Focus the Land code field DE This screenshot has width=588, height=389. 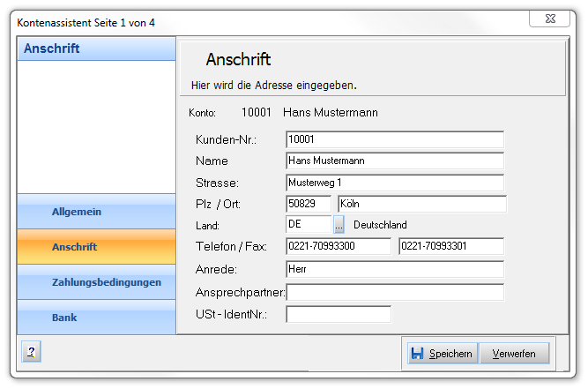tap(308, 225)
